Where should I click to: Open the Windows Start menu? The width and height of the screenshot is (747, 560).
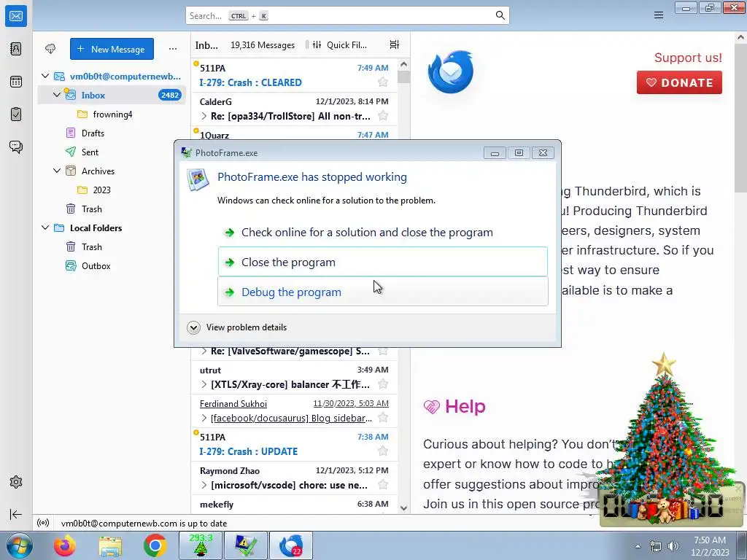pyautogui.click(x=20, y=545)
